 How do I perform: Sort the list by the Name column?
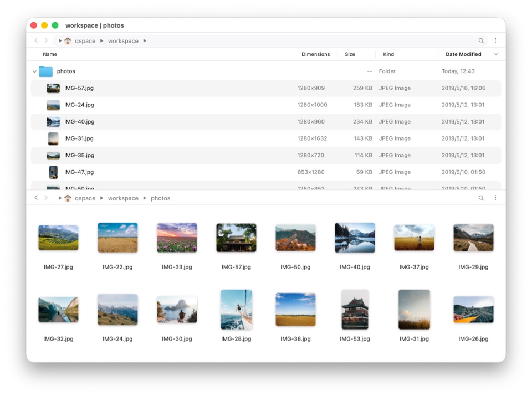pos(50,54)
